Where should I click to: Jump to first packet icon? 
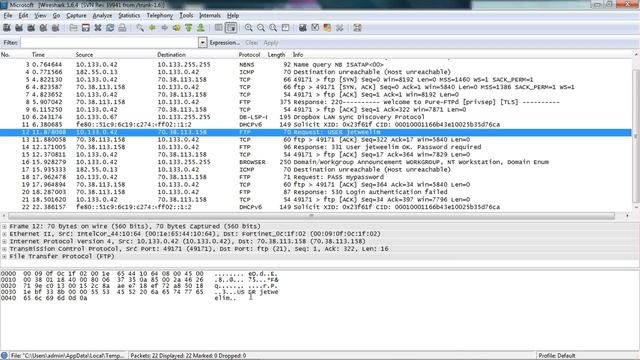(x=189, y=28)
